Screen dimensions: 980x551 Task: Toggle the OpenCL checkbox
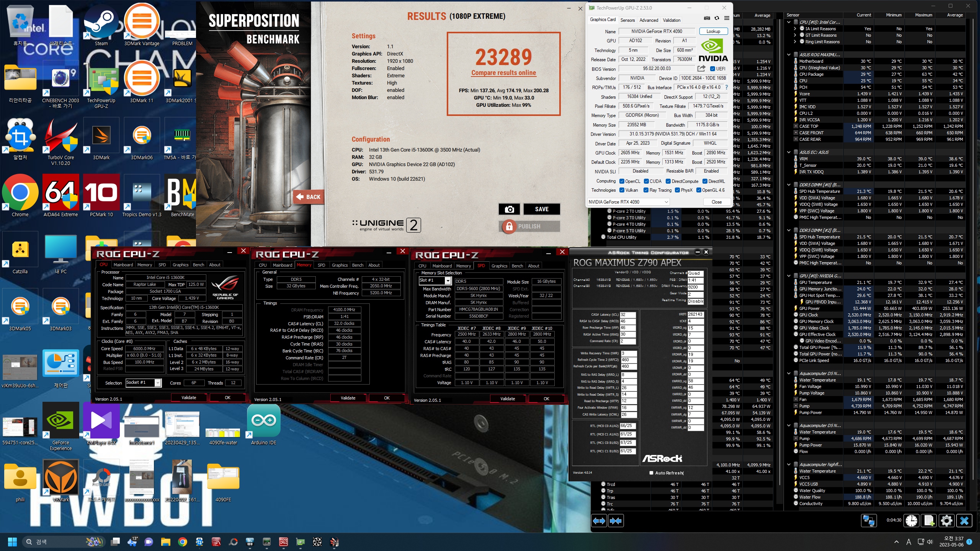pos(622,181)
